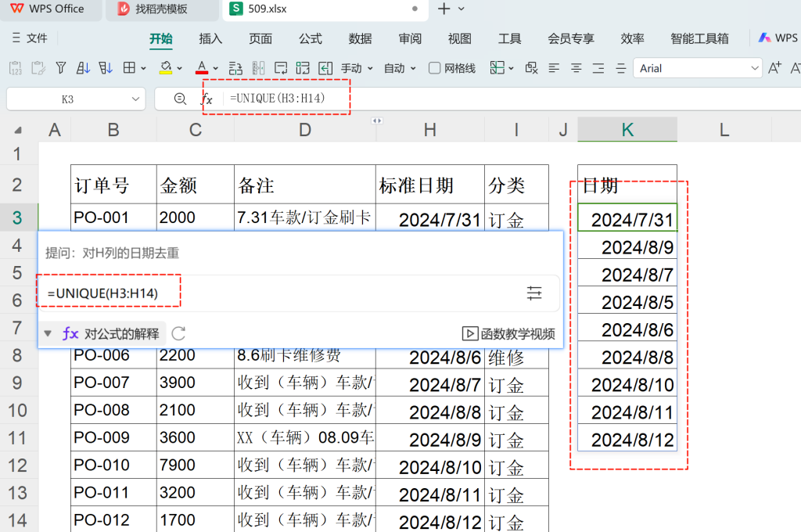This screenshot has width=801, height=532.
Task: Click the paste values icon
Action: 16,68
